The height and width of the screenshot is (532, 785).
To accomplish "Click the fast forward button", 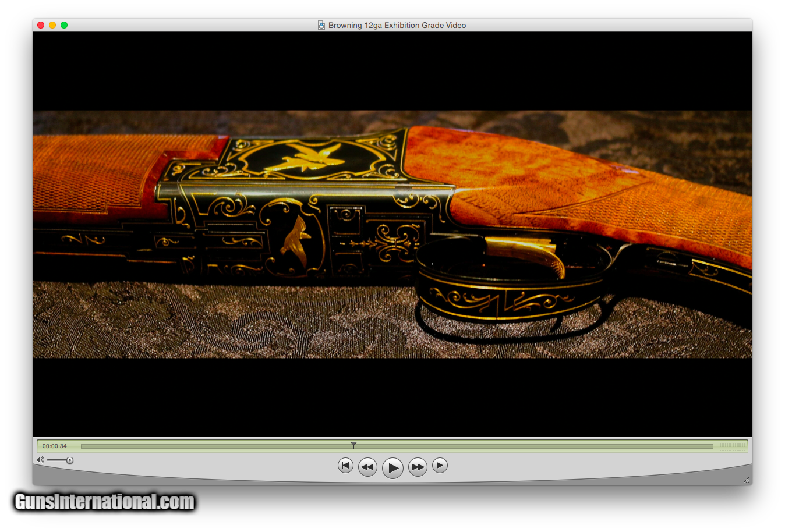I will [418, 467].
